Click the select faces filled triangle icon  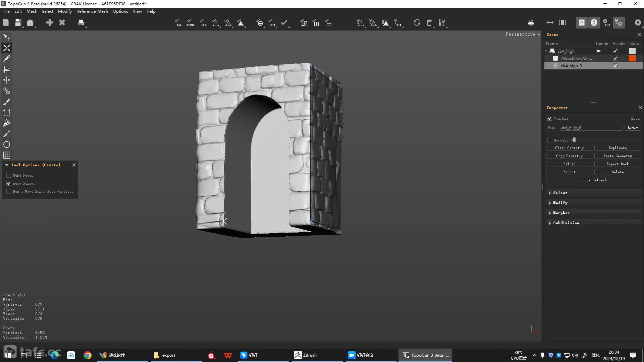(240, 22)
